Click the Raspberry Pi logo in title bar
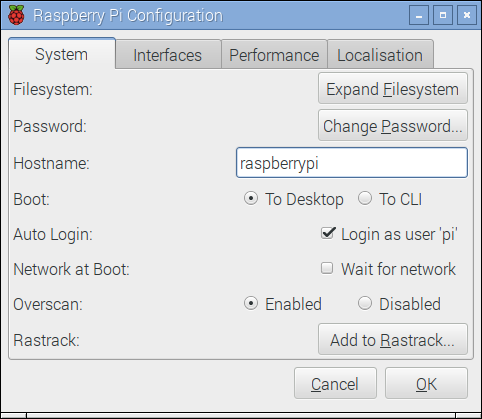Image resolution: width=482 pixels, height=419 pixels. click(x=16, y=15)
